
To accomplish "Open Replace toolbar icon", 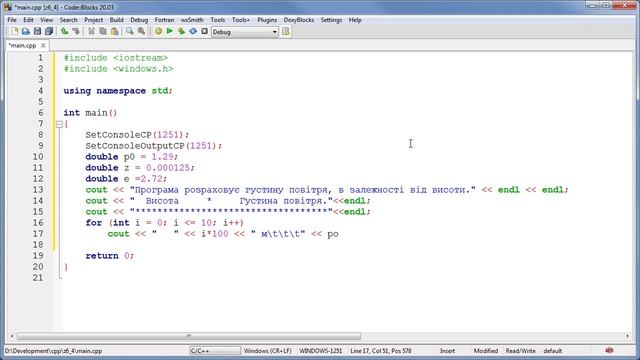I will (141, 31).
